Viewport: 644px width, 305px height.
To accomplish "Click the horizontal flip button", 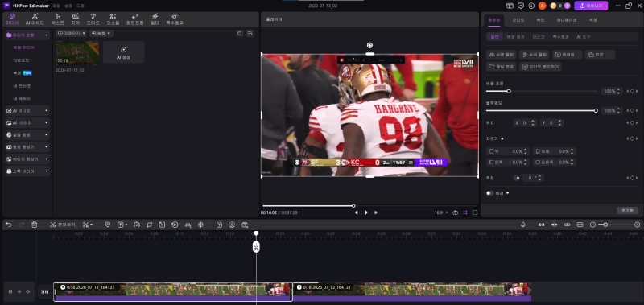I will coord(501,54).
